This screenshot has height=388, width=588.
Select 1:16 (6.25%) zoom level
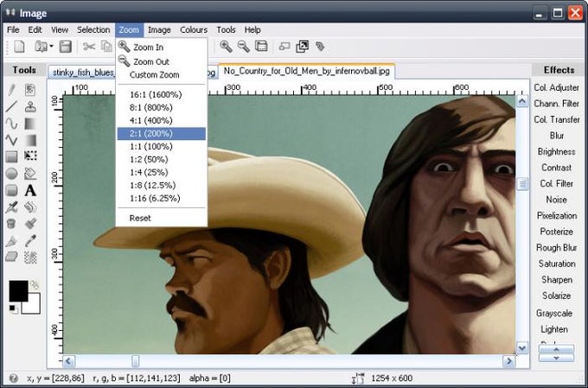coord(162,198)
